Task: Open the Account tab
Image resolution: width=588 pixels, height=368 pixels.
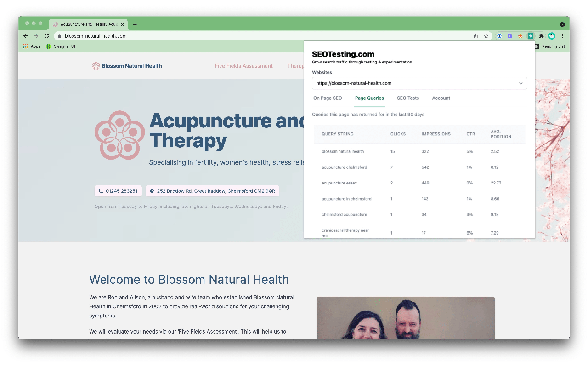Action: (x=441, y=98)
